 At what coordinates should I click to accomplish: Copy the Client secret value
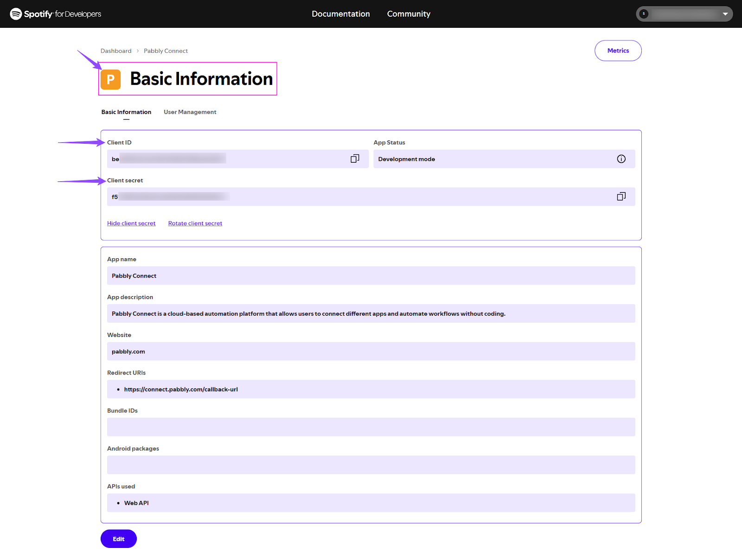pyautogui.click(x=621, y=197)
